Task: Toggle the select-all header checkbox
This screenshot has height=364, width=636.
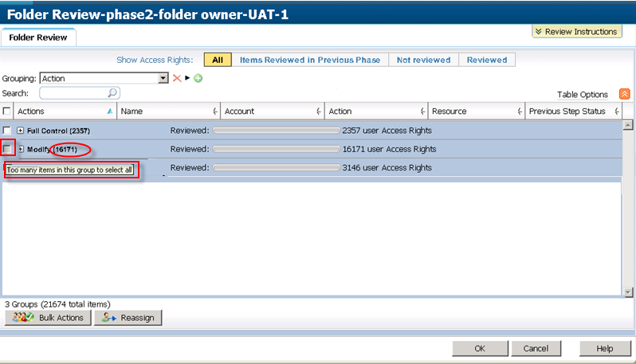Action: tap(6, 111)
